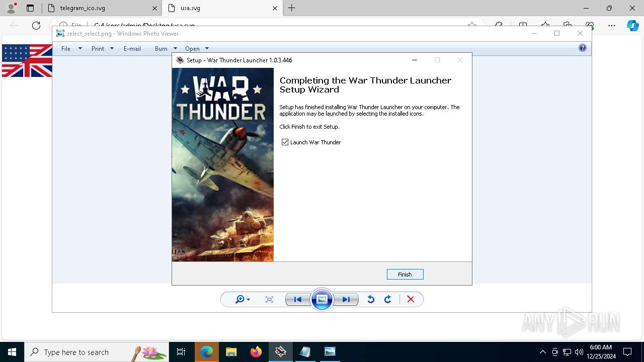Click the flag image on the page
This screenshot has height=362, width=644.
pyautogui.click(x=27, y=60)
